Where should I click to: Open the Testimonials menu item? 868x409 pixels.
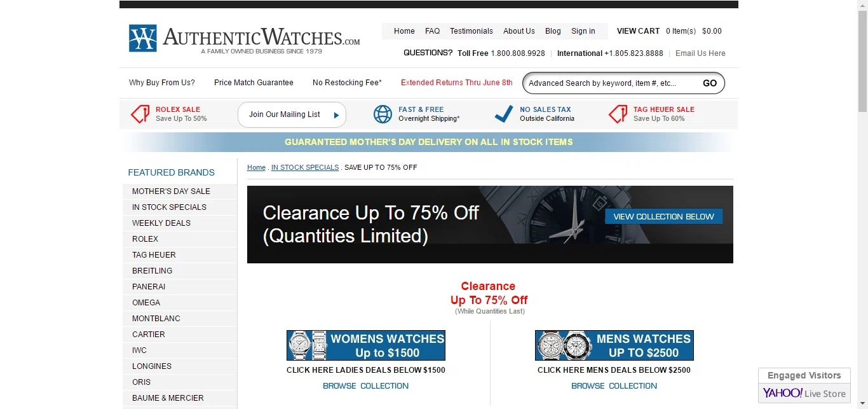[x=471, y=31]
